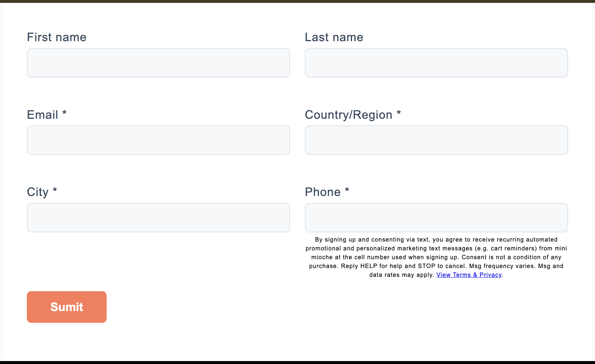Click the Phone number field

(436, 218)
